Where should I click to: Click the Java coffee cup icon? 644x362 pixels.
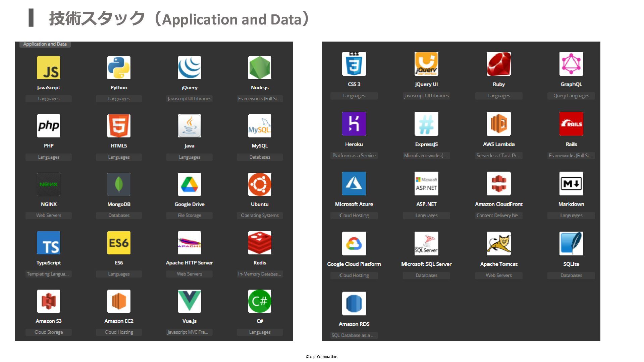189,126
